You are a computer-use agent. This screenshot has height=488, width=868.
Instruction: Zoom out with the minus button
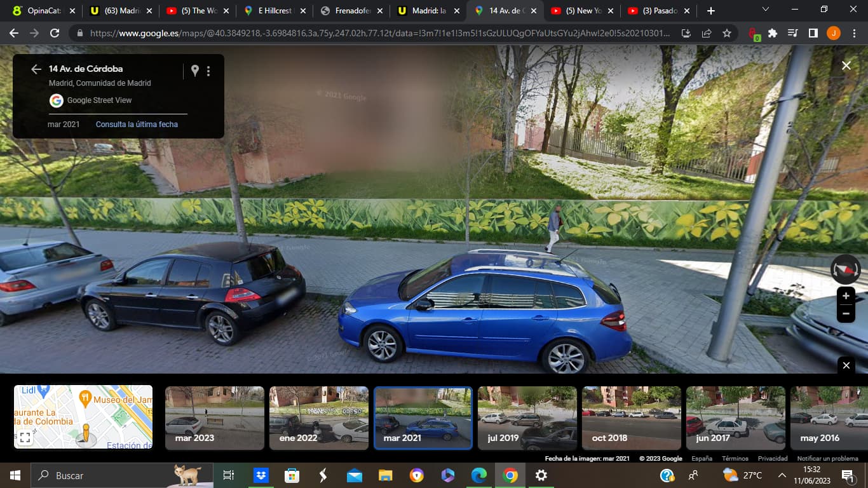846,313
